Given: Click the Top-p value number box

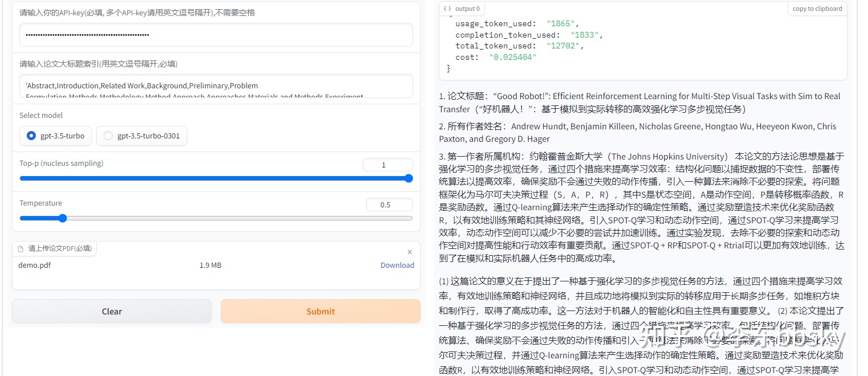Looking at the screenshot, I should click(388, 165).
